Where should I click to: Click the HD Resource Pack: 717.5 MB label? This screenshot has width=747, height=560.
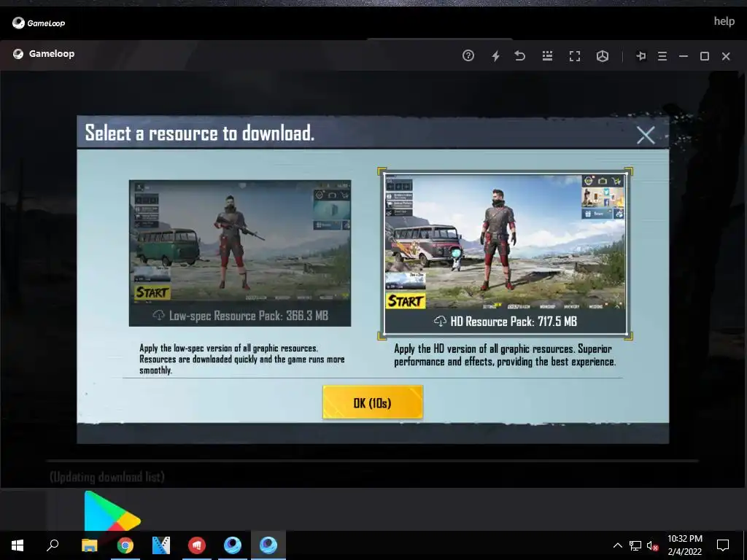click(x=514, y=322)
